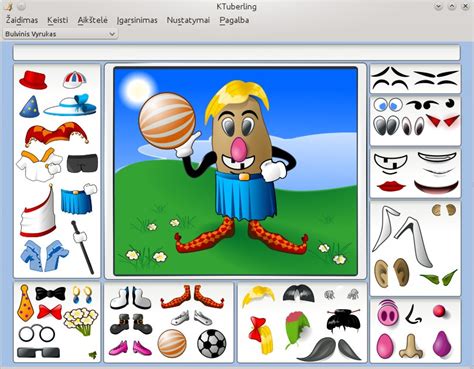Select the black bun hairstyle

pyautogui.click(x=343, y=320)
